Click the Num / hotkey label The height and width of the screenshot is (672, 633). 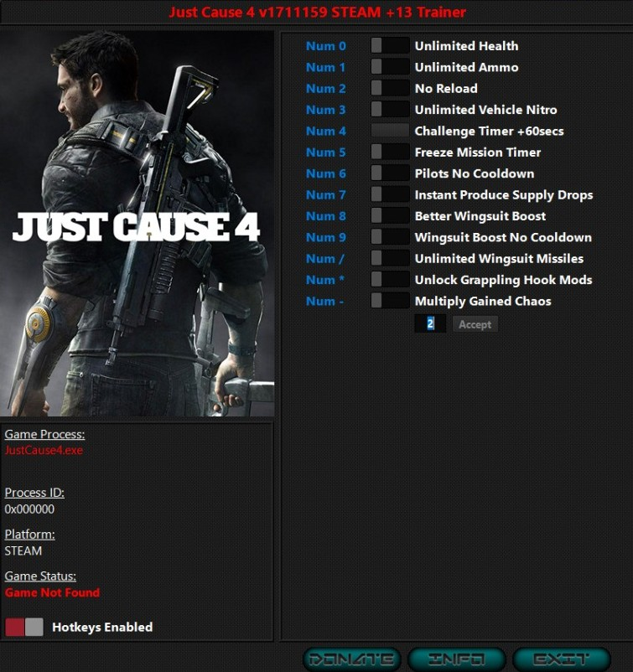coord(325,259)
